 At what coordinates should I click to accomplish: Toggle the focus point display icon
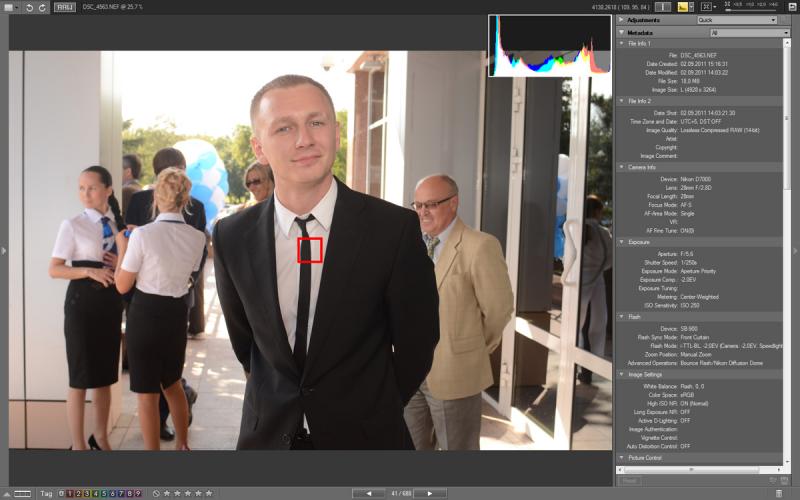tap(663, 7)
